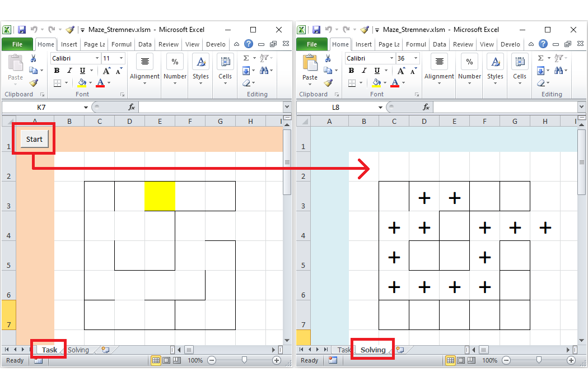Click Borders icon in left window
588x390 pixels.
coord(57,83)
